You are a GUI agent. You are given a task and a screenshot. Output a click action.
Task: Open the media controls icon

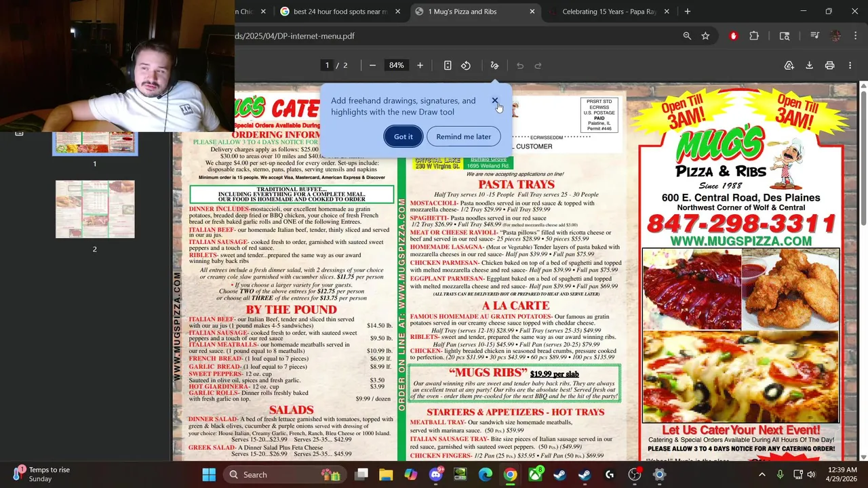pos(815,36)
